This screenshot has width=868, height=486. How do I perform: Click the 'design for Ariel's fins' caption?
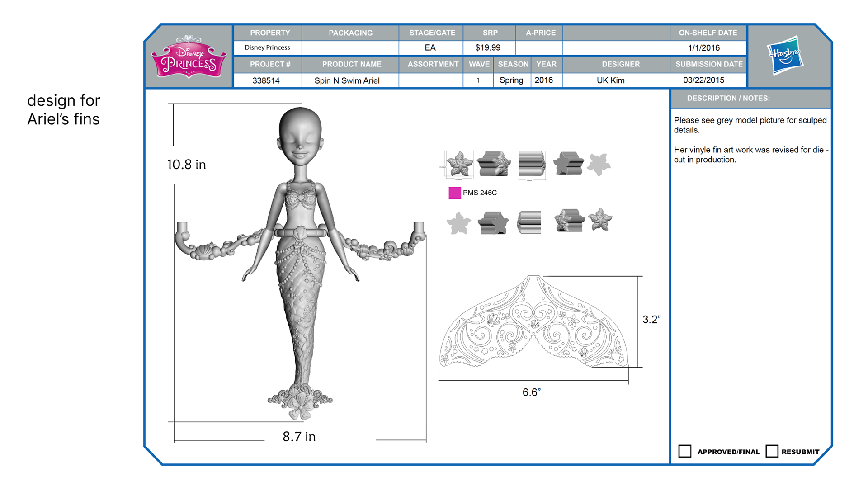pyautogui.click(x=63, y=110)
